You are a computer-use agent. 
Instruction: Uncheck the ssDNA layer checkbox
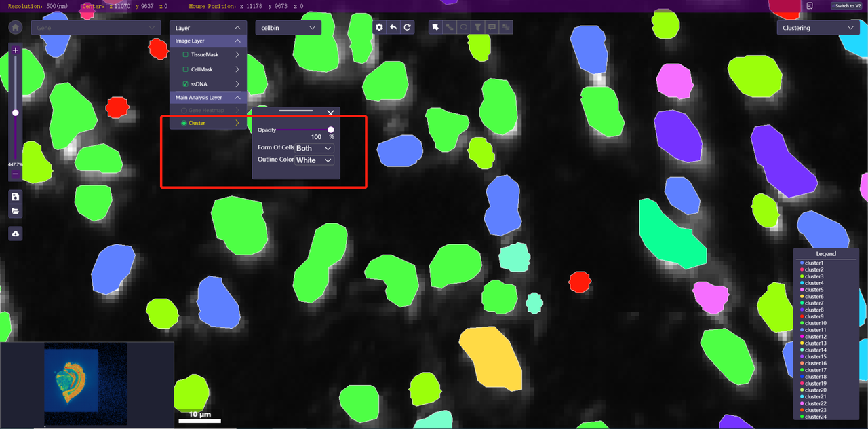click(x=186, y=84)
